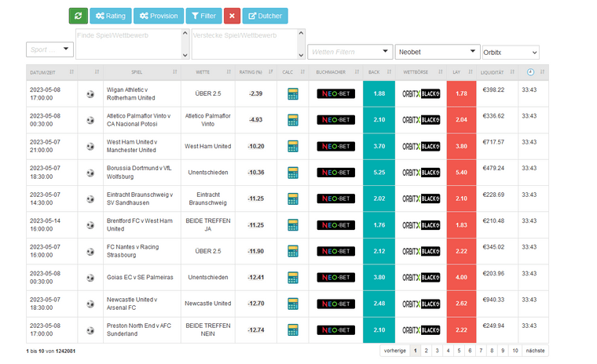This screenshot has height=364, width=597.
Task: Open calculator for Goias EC row
Action: tap(293, 277)
